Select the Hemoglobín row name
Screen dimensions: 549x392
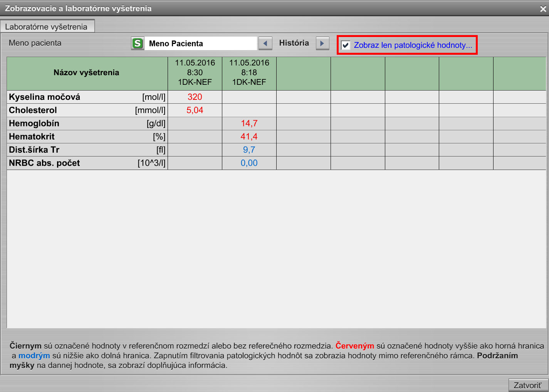point(34,123)
